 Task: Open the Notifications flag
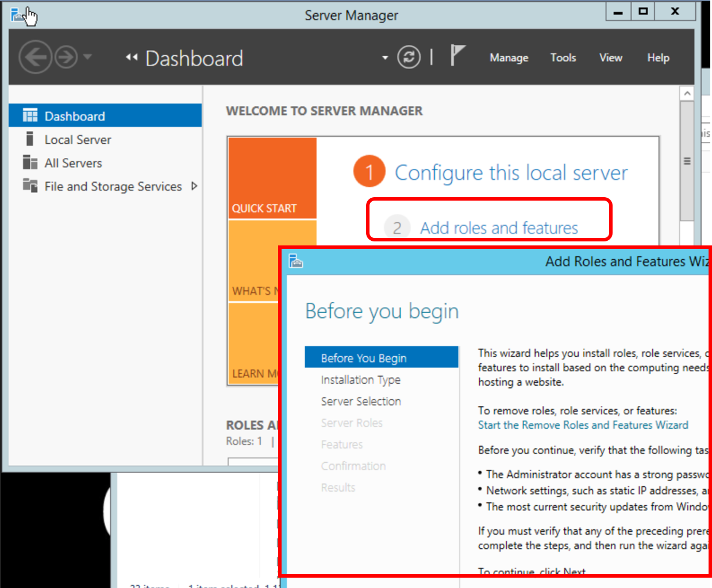[x=457, y=56]
